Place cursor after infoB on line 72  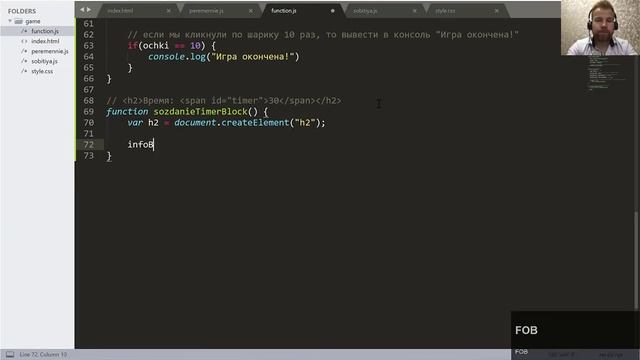(x=154, y=144)
